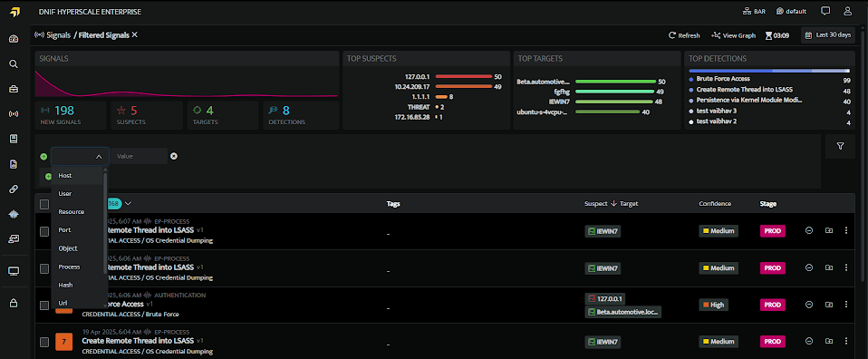Open three-dot menu on 6:07 AM signal row

(x=846, y=230)
